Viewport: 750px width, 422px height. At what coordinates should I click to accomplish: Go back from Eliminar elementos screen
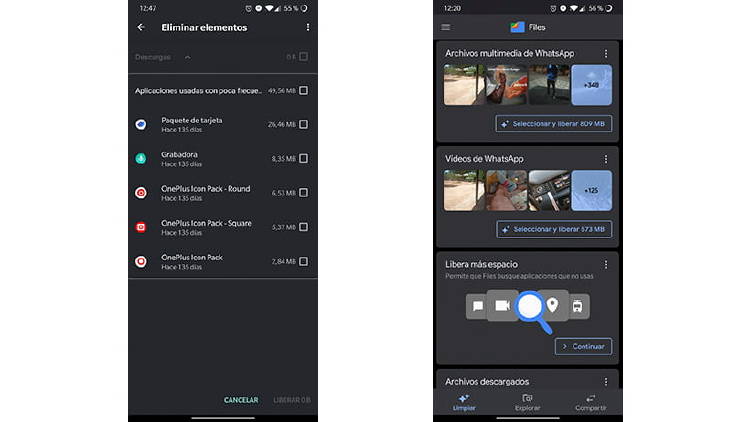coord(141,27)
